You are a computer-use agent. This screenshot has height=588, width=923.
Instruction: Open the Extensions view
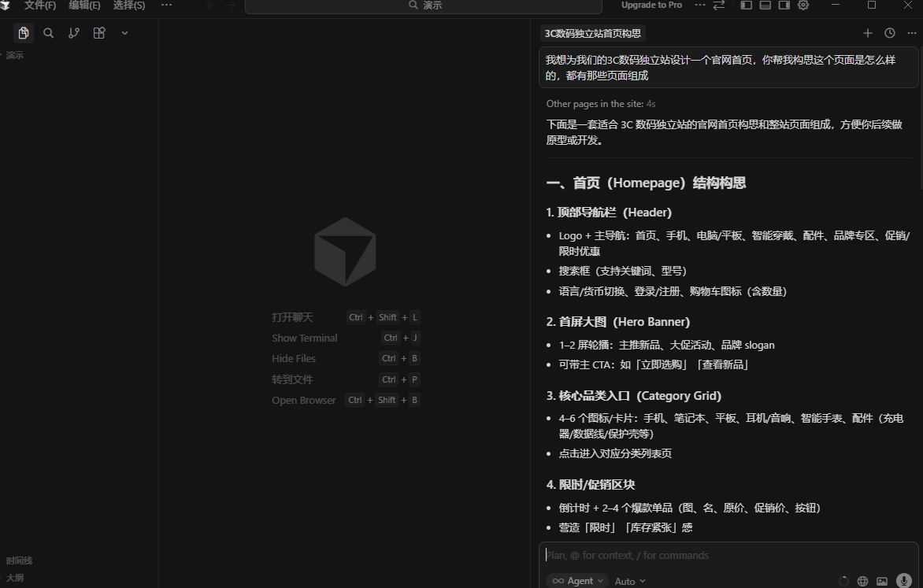point(99,33)
